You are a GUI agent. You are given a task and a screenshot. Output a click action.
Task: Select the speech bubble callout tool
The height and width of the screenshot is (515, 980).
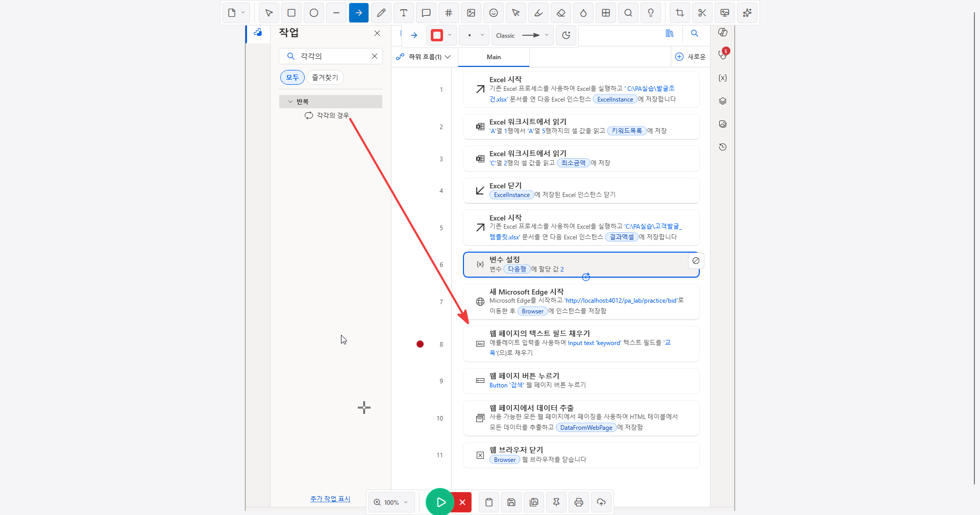pos(426,13)
